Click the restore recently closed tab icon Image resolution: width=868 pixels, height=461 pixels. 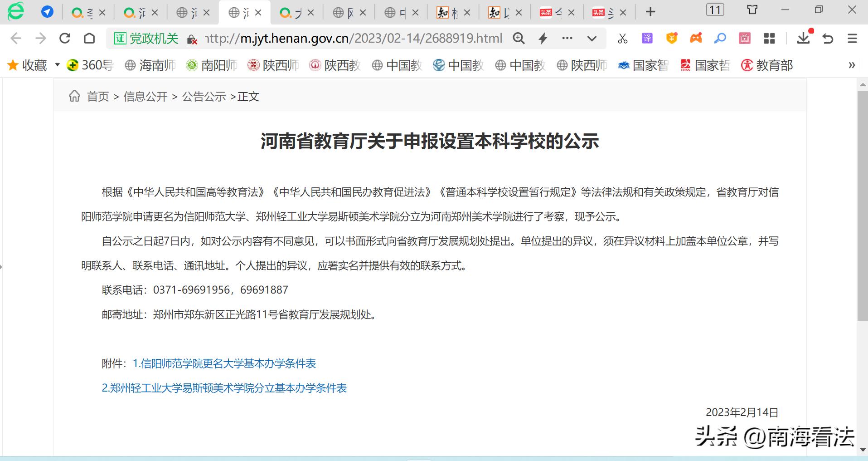pos(828,38)
